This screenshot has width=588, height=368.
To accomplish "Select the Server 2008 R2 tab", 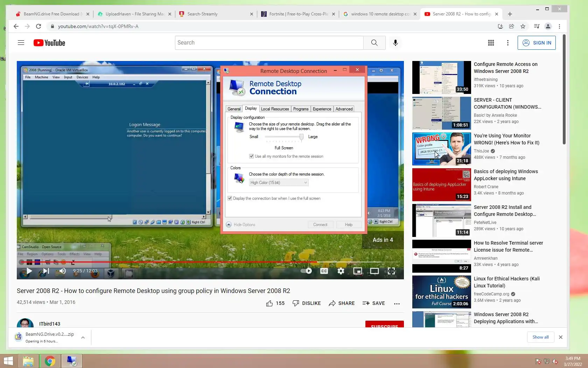I will pos(461,14).
